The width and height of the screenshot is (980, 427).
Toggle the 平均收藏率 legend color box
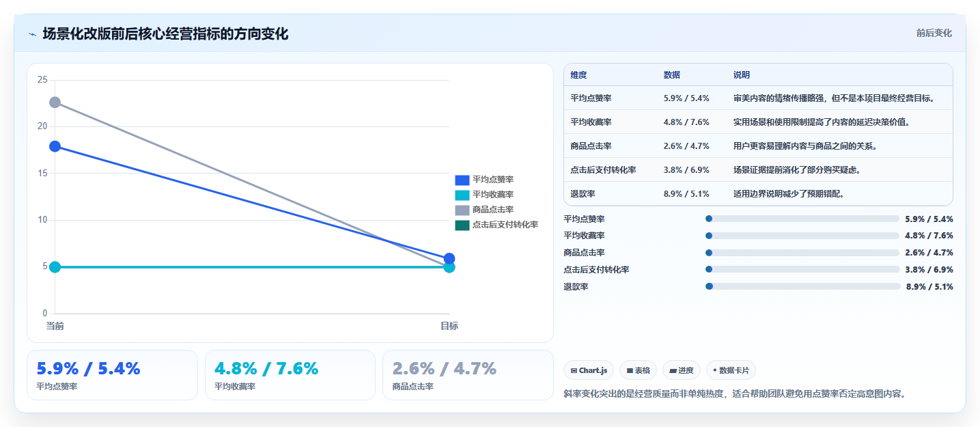click(x=462, y=195)
